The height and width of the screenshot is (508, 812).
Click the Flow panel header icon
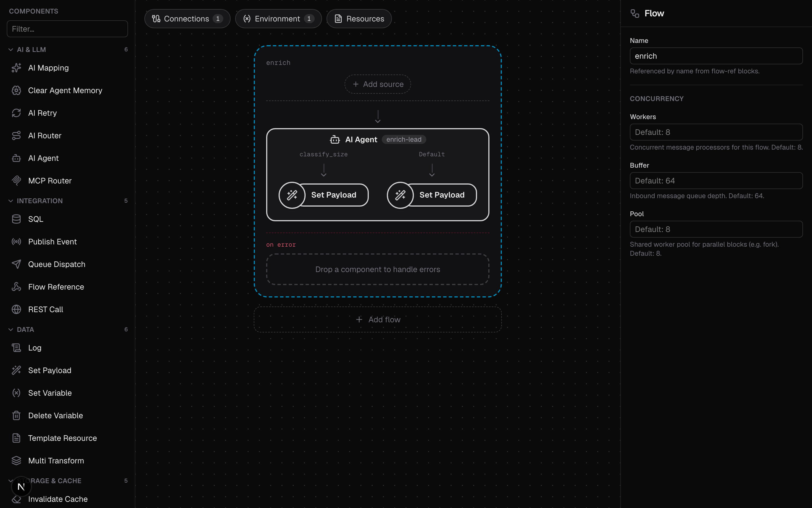coord(634,14)
